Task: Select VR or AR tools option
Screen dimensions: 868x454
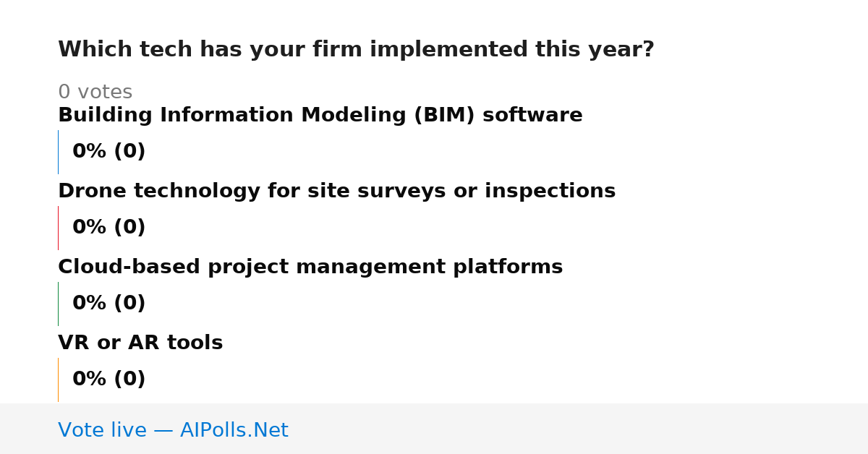Action: 140,343
